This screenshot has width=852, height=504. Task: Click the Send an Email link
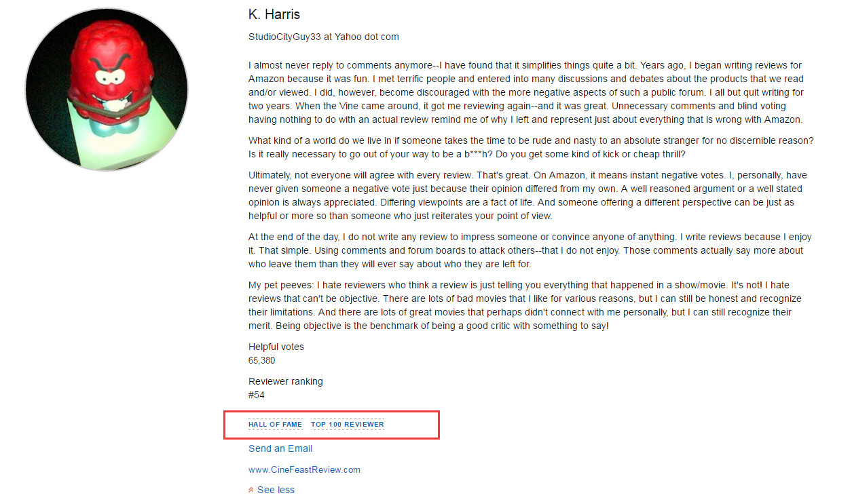point(280,448)
